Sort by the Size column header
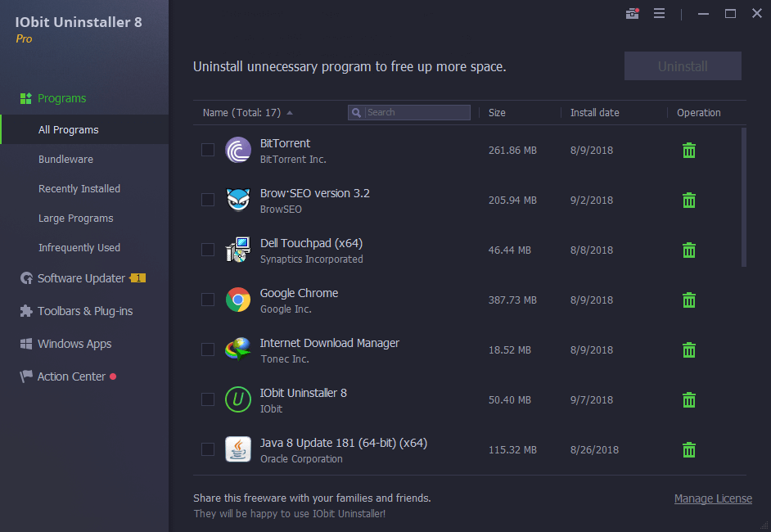771x532 pixels. coord(497,113)
